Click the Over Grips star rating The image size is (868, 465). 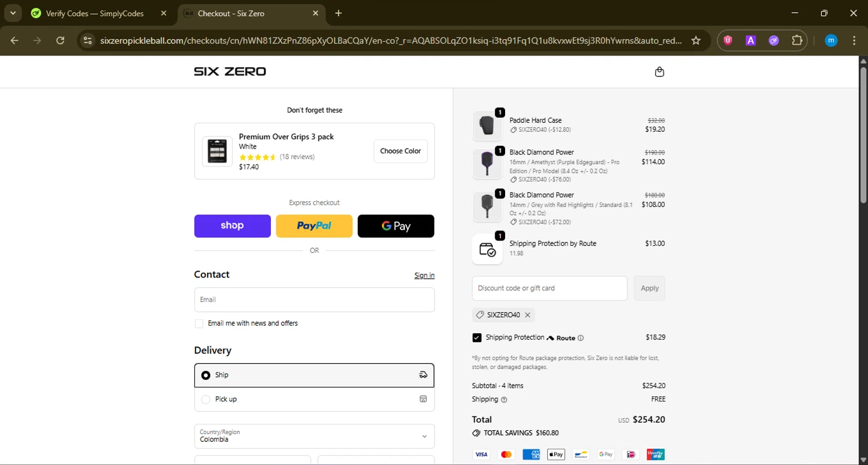pos(258,157)
